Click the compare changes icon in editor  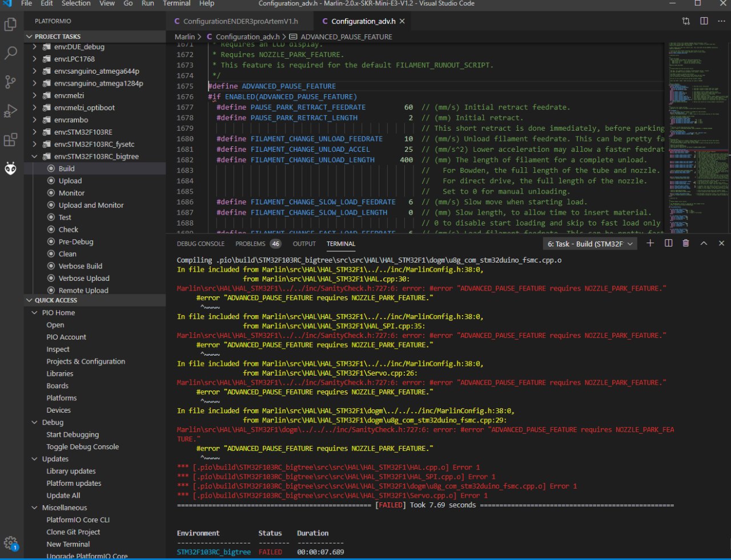pyautogui.click(x=686, y=21)
